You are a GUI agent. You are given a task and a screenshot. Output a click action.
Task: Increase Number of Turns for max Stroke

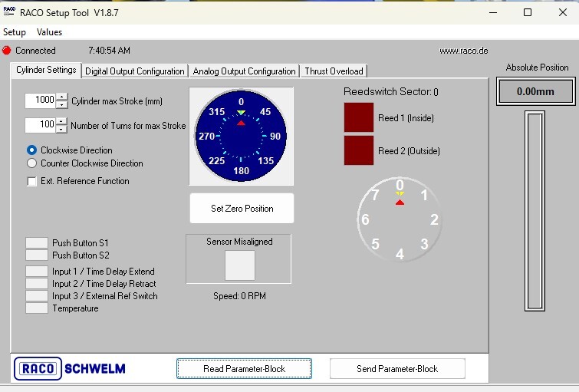coord(61,121)
